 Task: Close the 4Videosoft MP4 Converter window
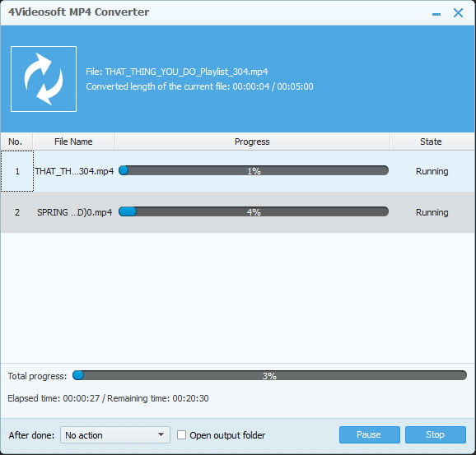(458, 12)
